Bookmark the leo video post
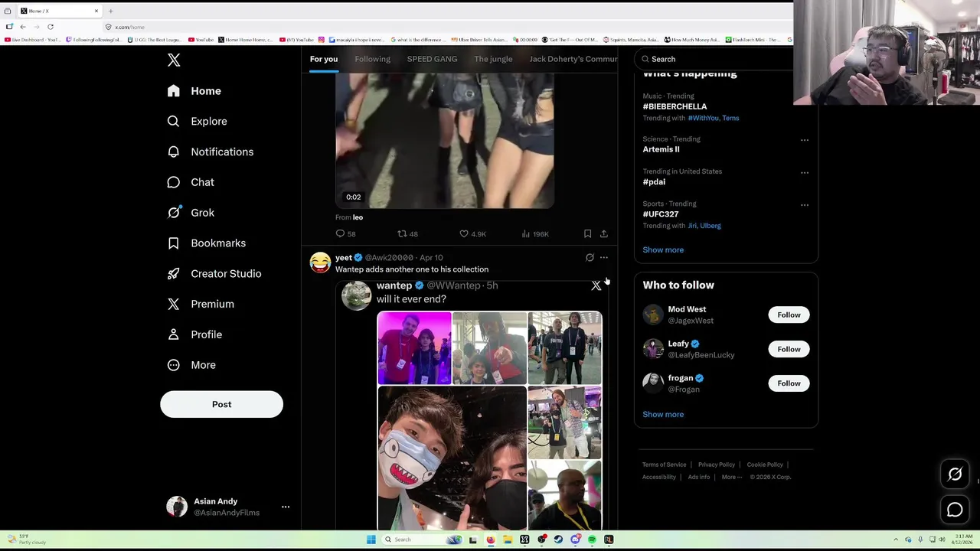Screen dimensions: 980x551 (x=587, y=234)
